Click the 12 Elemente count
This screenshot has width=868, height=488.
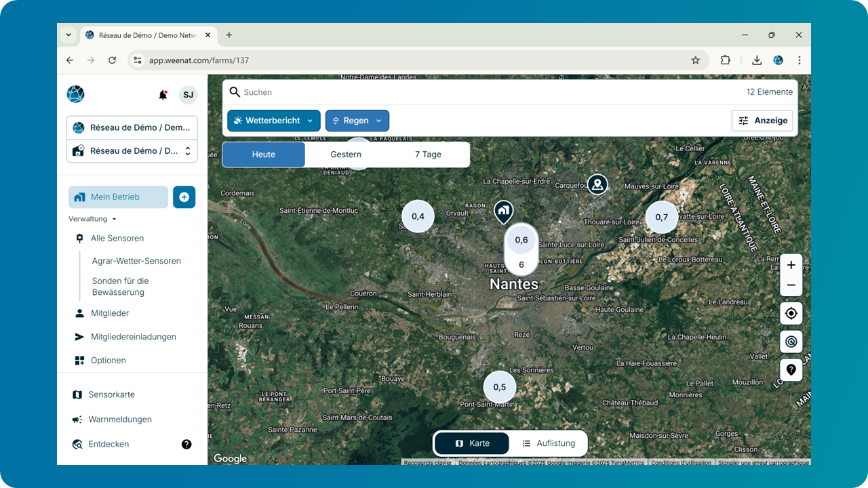click(770, 92)
